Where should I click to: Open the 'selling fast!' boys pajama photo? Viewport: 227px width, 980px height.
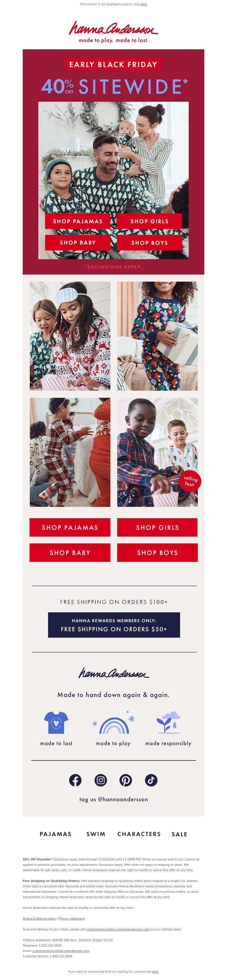157,452
